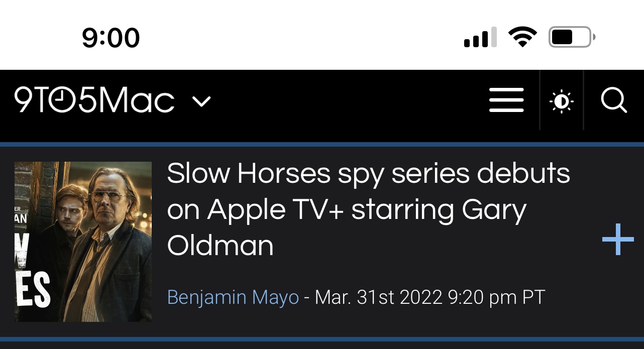
Task: Tap the search magnifier icon
Action: pyautogui.click(x=614, y=101)
